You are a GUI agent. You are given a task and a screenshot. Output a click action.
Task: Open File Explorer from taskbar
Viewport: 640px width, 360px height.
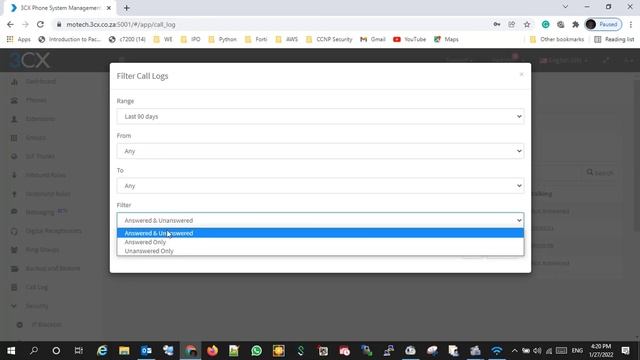(x=124, y=351)
